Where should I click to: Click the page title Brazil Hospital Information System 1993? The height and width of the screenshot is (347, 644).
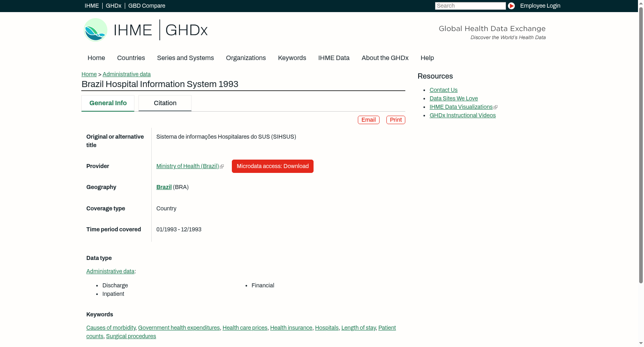160,84
